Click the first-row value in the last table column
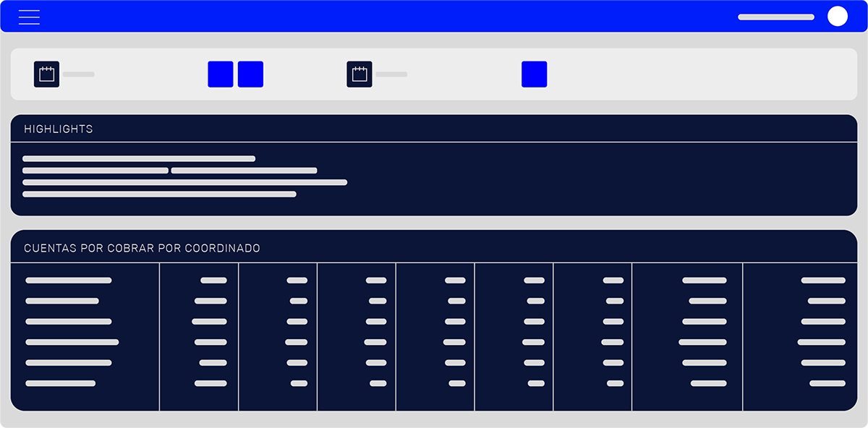 pos(822,281)
